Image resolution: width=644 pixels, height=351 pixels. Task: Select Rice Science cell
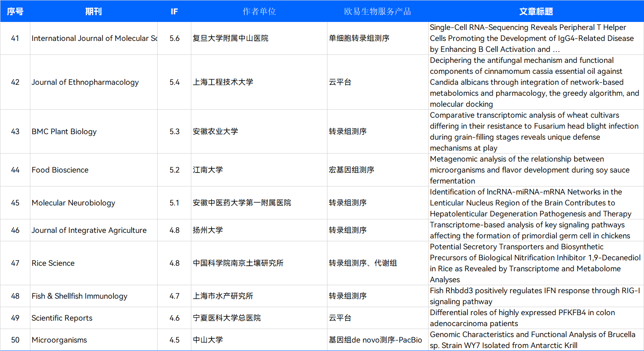click(x=94, y=263)
